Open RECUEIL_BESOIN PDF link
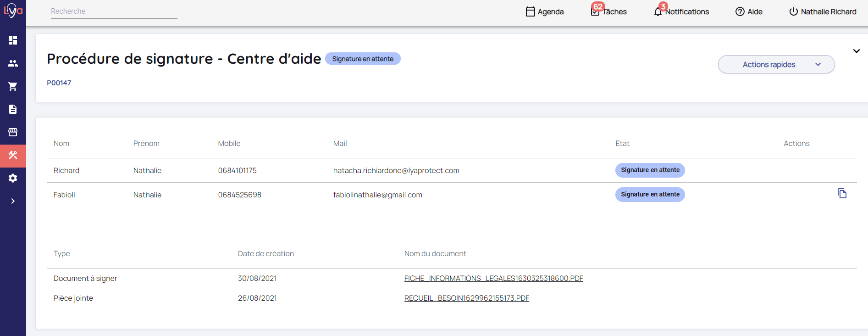 [x=466, y=298]
